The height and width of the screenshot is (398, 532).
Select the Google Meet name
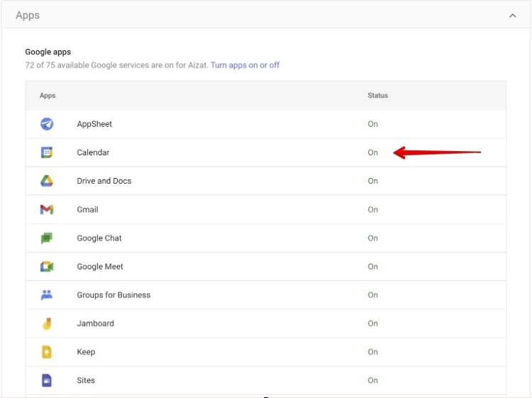100,266
